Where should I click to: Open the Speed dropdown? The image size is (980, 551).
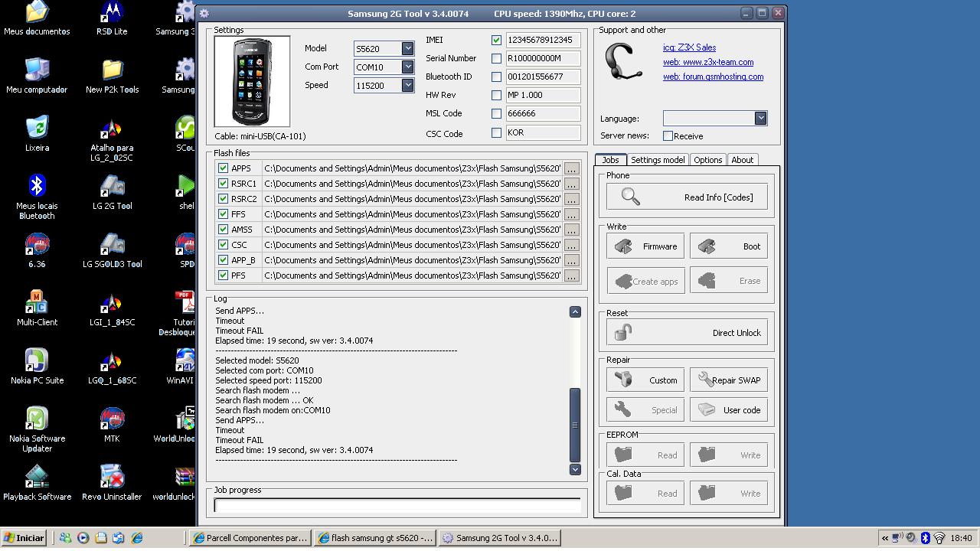pos(407,85)
